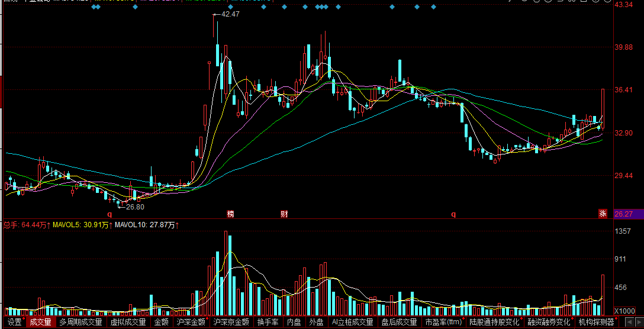Open AI立桩成交量 indicator tab
Screen dimensions: 644x329
[x=352, y=322]
